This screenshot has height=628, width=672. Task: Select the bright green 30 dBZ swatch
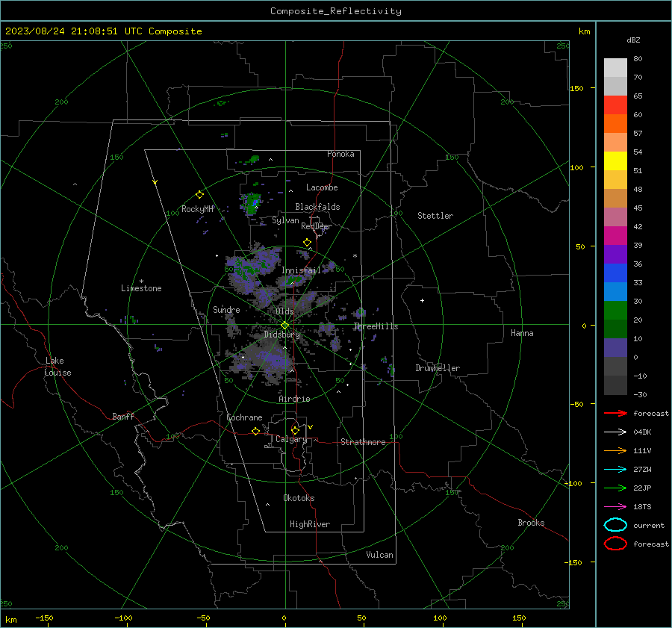click(x=615, y=310)
